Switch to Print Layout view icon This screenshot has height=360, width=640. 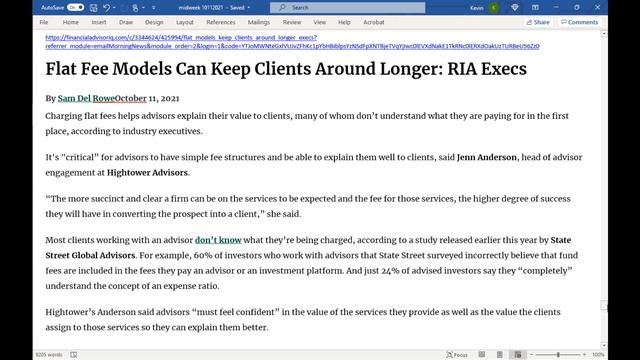(500, 355)
